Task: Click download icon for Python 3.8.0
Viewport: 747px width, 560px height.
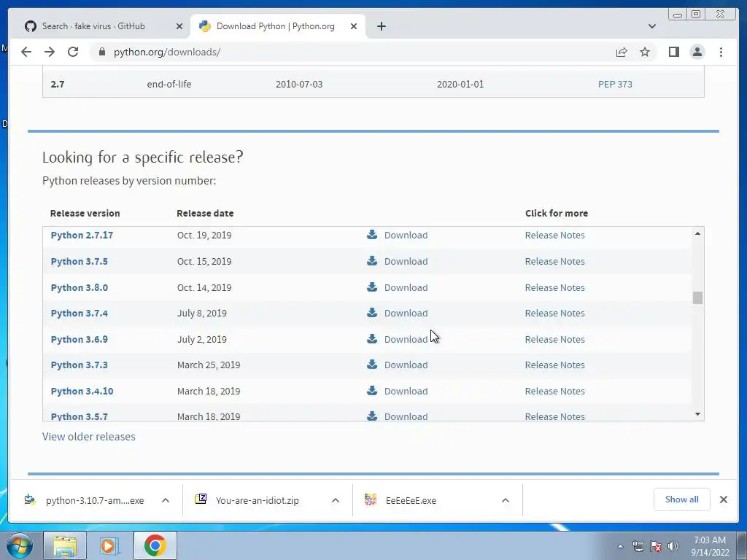Action: (x=372, y=287)
